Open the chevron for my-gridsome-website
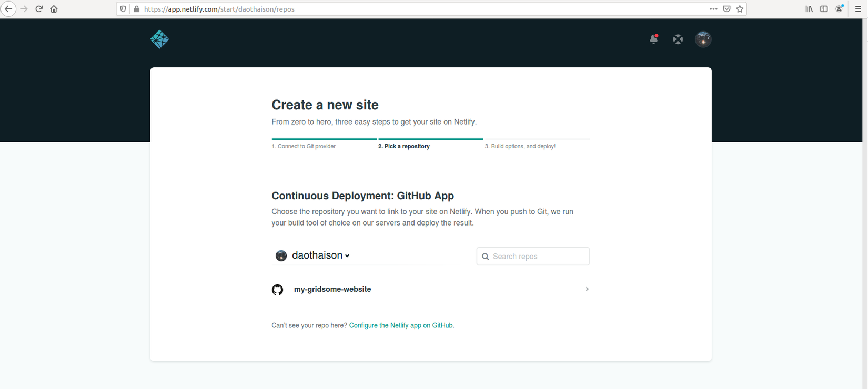Viewport: 868px width, 389px height. pos(587,289)
